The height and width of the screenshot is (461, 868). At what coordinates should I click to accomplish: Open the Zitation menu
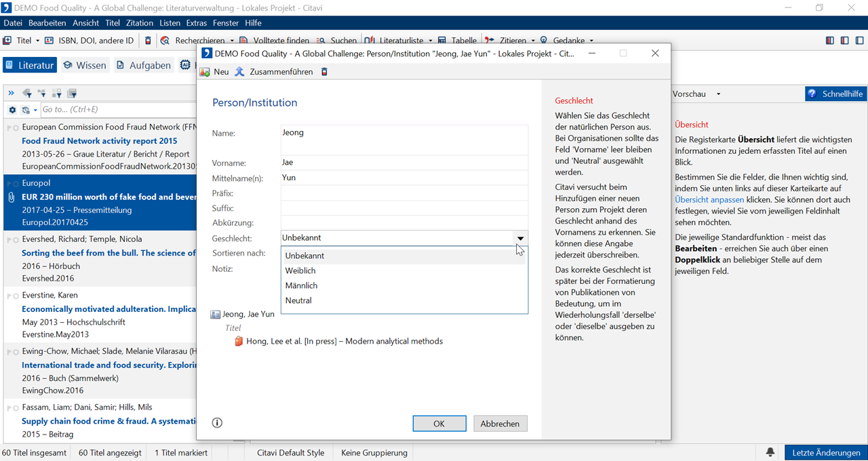tap(140, 23)
